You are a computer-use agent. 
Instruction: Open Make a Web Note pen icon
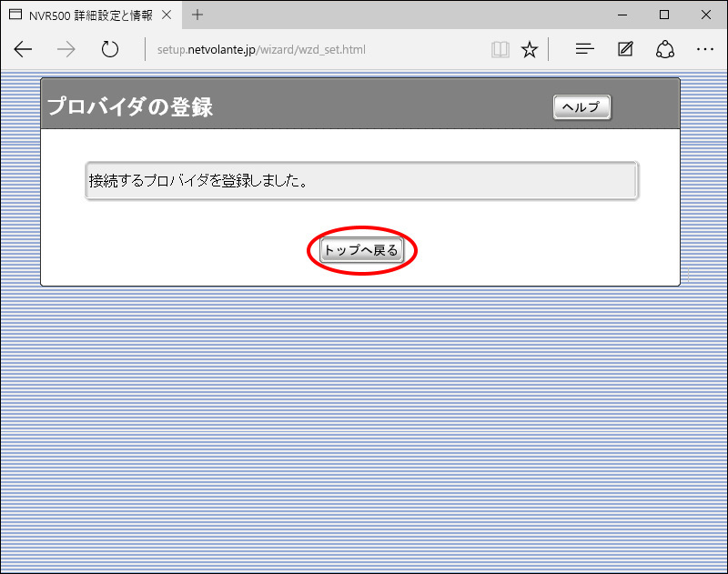point(625,49)
